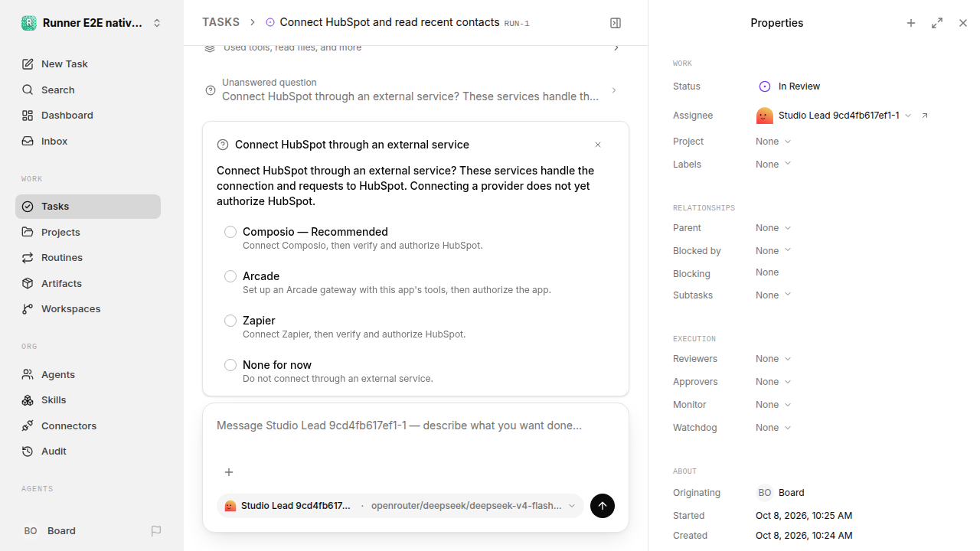Open the Workspaces section
The image size is (980, 551).
pyautogui.click(x=88, y=309)
